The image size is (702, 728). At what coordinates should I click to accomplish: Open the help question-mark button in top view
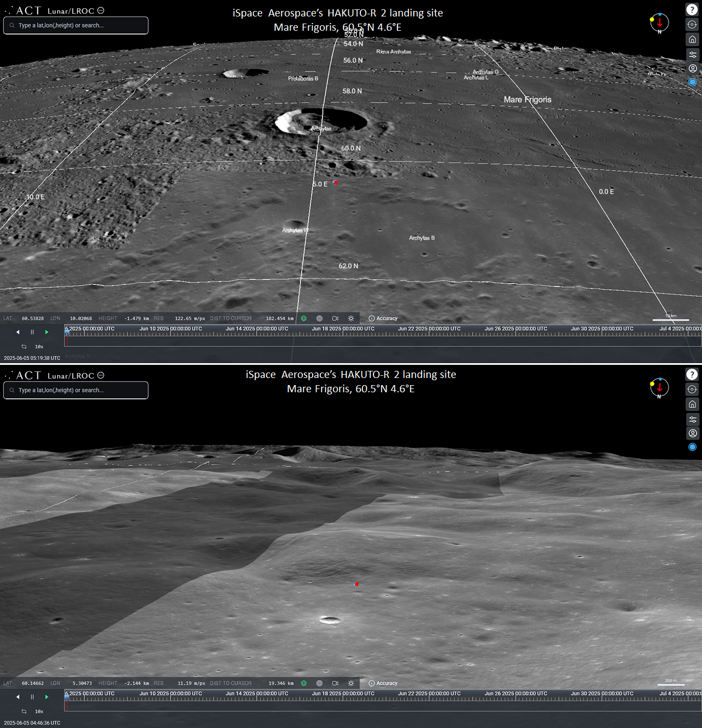[692, 9]
